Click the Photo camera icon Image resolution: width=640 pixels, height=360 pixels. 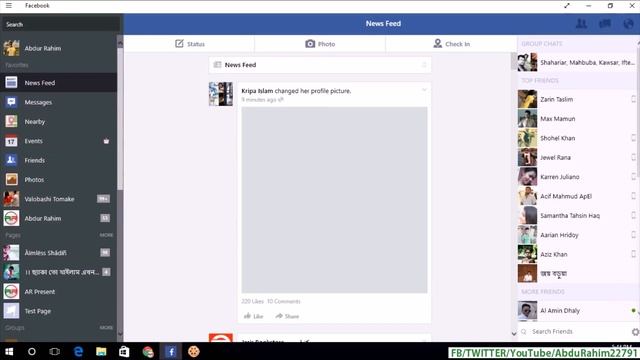(310, 44)
